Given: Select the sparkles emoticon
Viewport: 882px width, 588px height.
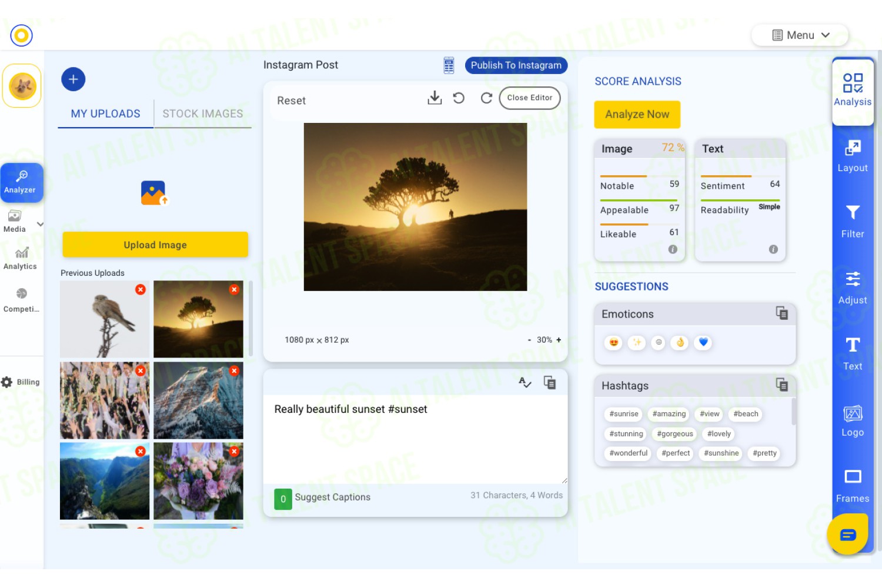Looking at the screenshot, I should pyautogui.click(x=636, y=342).
